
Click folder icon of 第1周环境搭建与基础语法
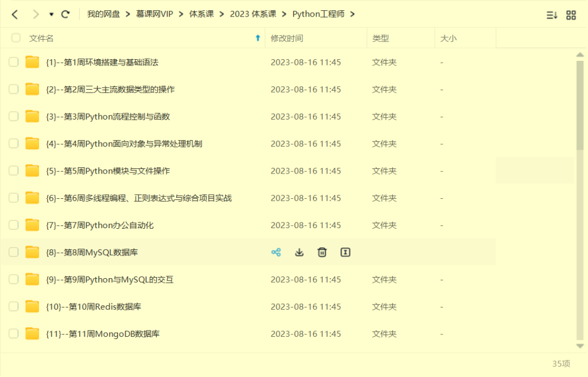[x=32, y=62]
